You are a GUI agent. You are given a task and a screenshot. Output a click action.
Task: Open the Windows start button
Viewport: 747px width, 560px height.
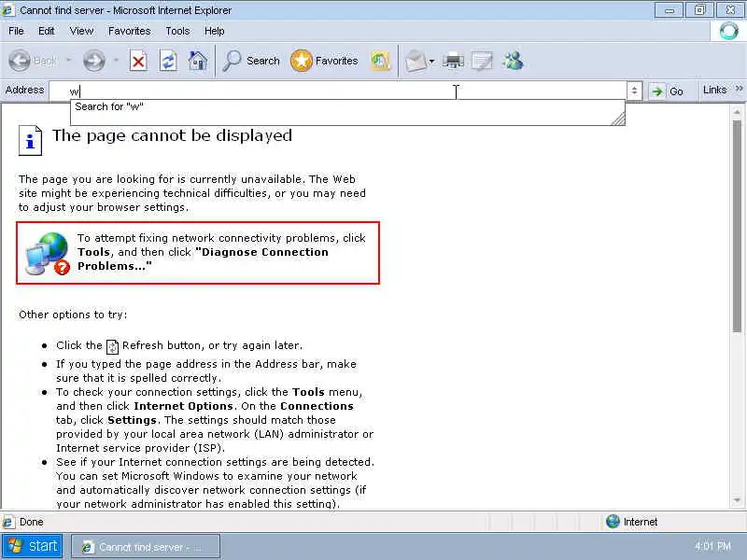33,546
